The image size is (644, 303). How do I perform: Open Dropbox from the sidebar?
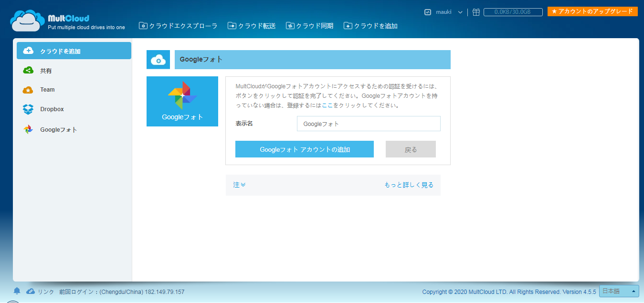pos(52,109)
